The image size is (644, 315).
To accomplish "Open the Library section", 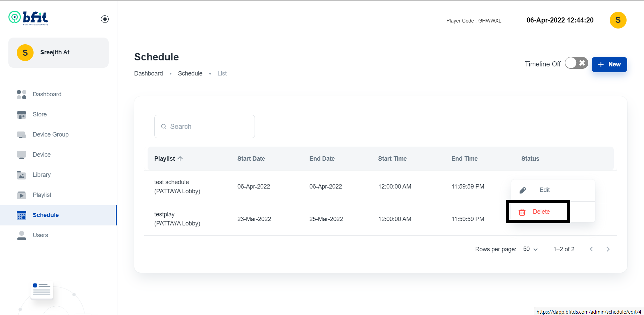I will [58, 175].
